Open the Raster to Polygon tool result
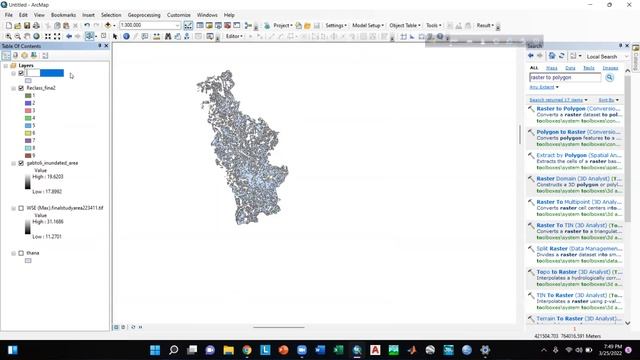 tap(578, 109)
